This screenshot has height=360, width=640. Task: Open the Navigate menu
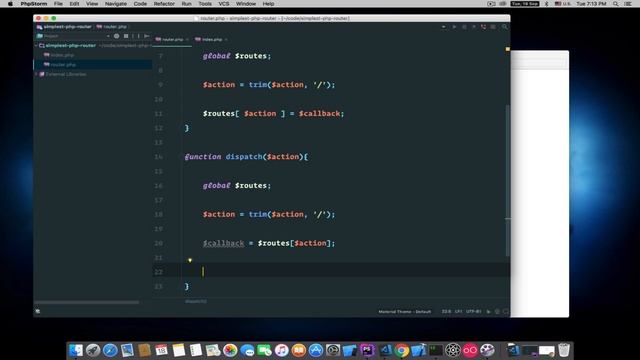click(116, 4)
